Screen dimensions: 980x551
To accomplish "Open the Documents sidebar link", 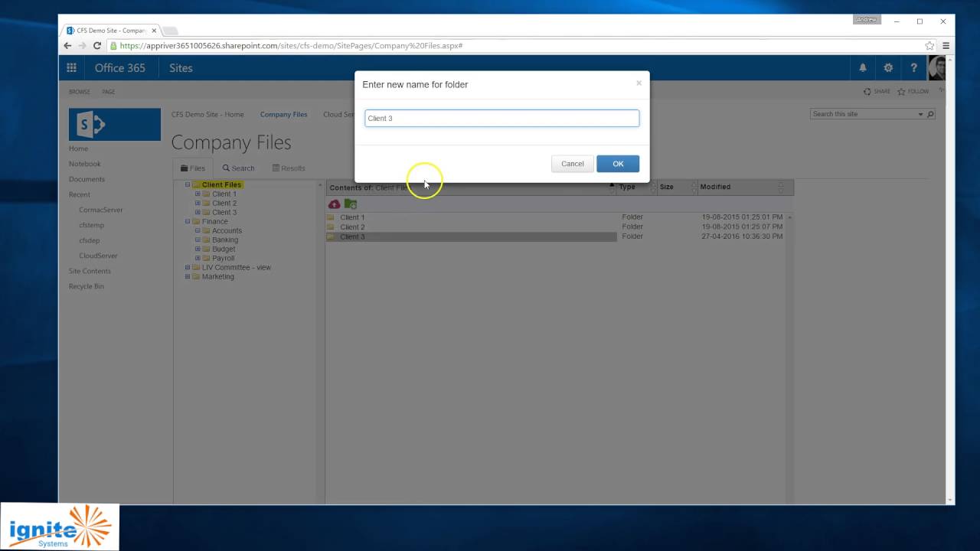I will click(x=87, y=179).
